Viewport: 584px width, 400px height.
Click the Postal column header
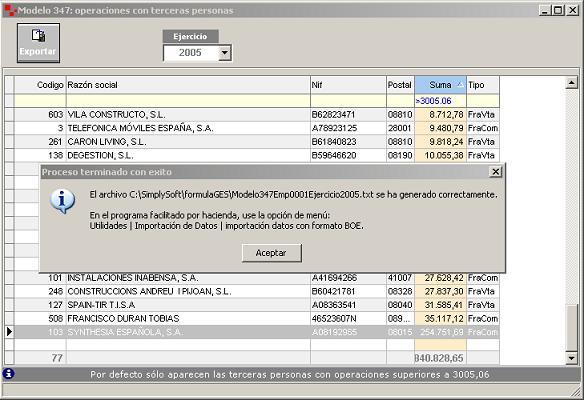click(400, 85)
